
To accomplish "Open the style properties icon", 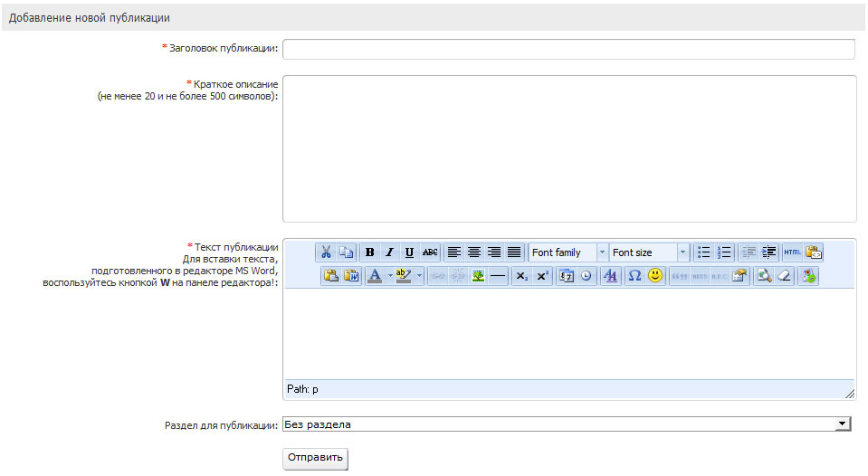I will point(610,276).
